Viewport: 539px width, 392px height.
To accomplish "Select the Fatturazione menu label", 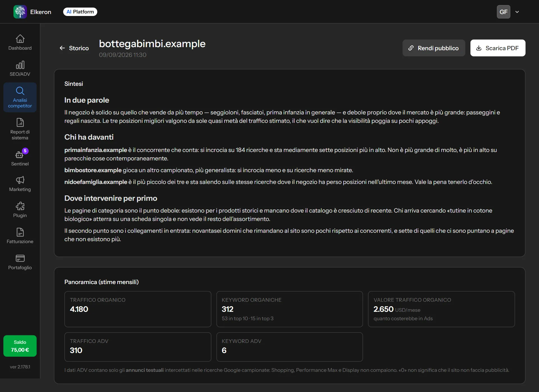I will 20,241.
